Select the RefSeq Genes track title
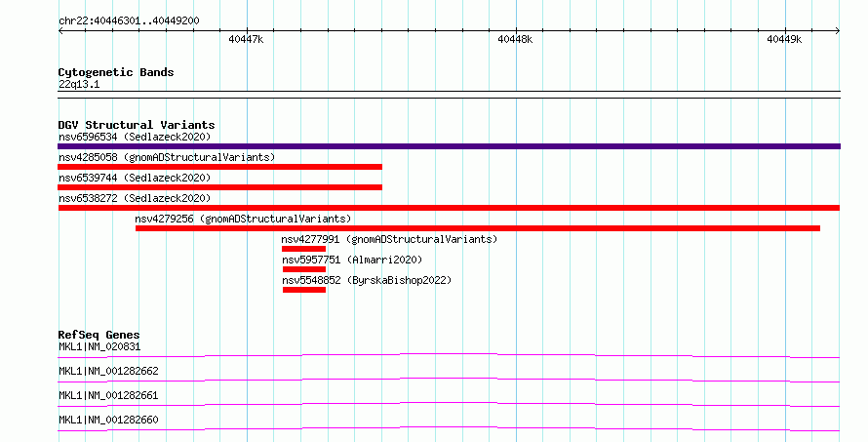Image resolution: width=868 pixels, height=442 pixels. [99, 335]
